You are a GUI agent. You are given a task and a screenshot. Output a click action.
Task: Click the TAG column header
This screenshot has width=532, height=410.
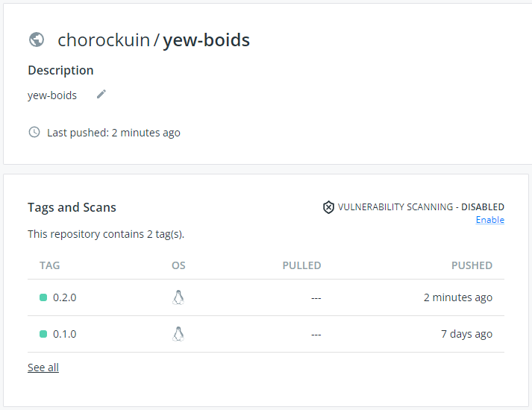click(x=50, y=265)
